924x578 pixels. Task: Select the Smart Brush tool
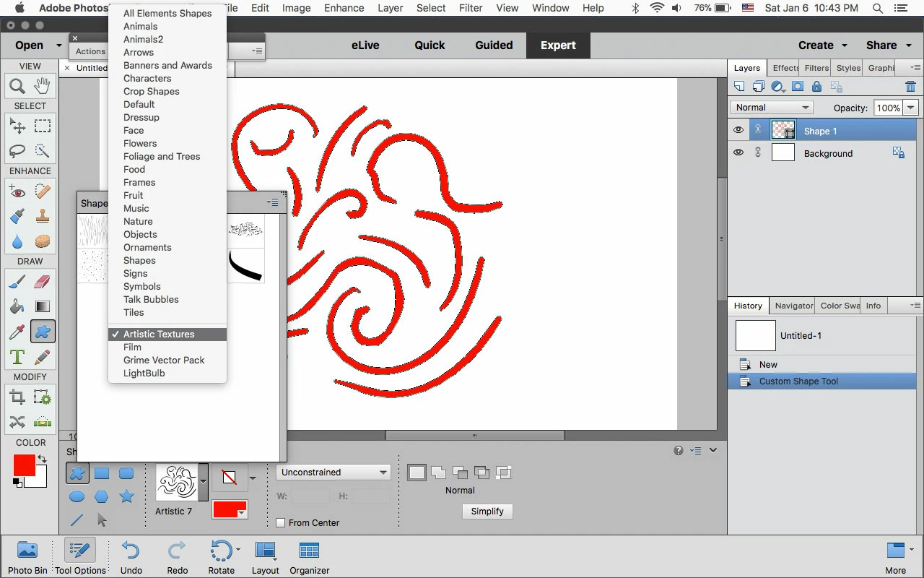pyautogui.click(x=17, y=216)
